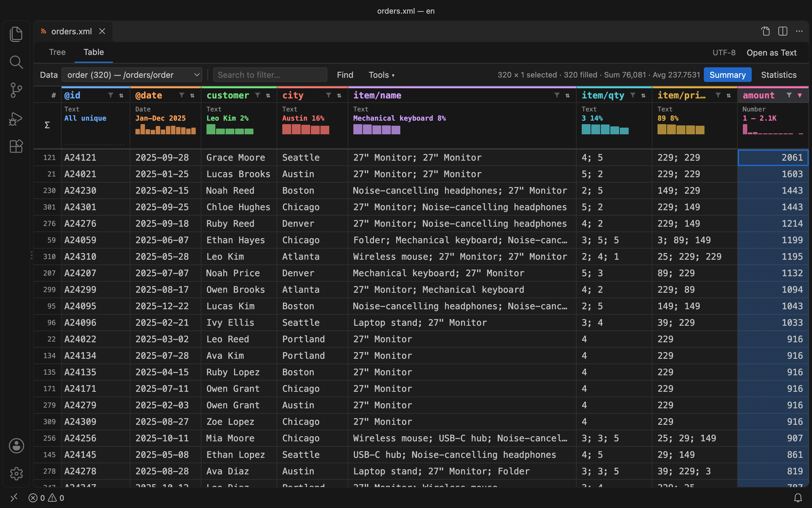
Task: Click the sort icon on item/qty column
Action: coord(643,96)
